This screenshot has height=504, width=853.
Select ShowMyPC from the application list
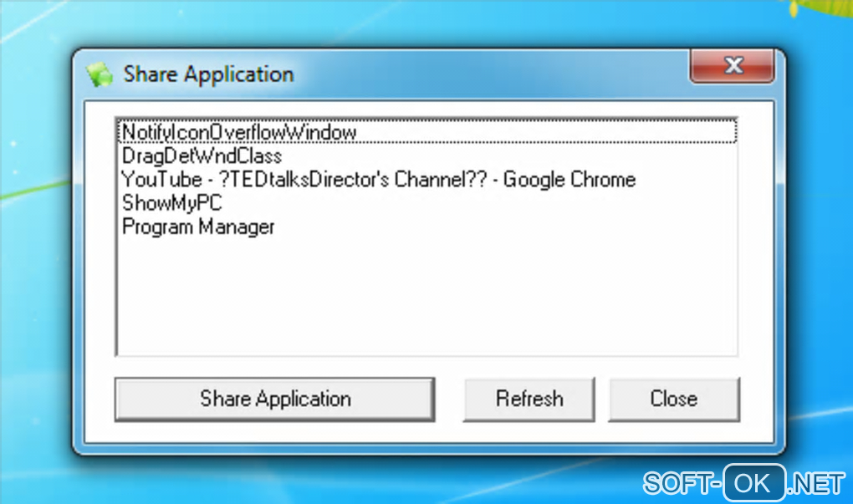tap(172, 203)
